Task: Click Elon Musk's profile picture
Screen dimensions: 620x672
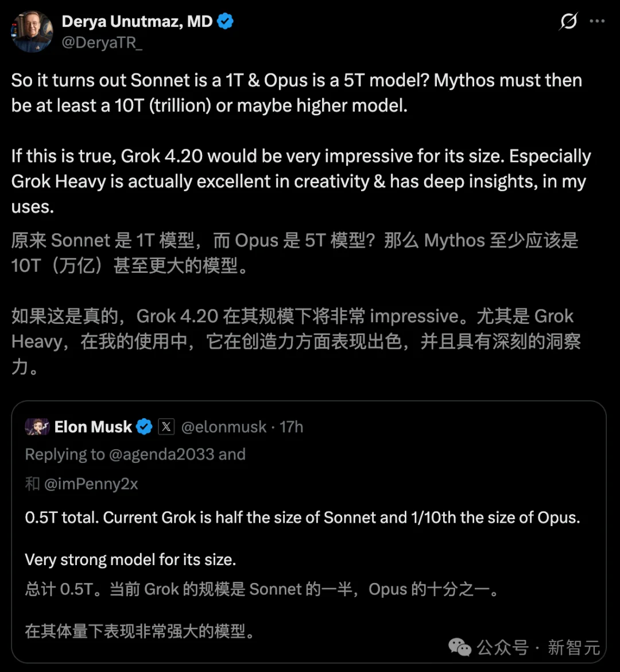Action: pyautogui.click(x=38, y=426)
